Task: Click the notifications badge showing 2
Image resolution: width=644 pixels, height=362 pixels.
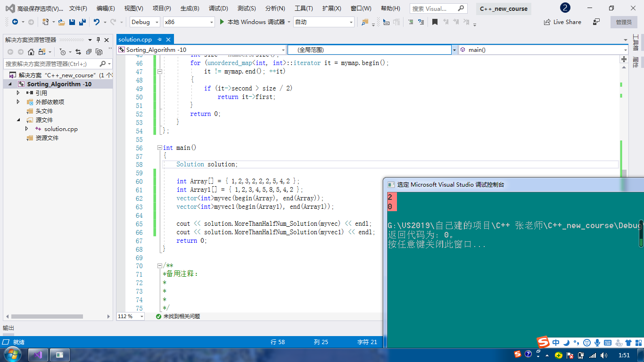Action: tap(565, 8)
